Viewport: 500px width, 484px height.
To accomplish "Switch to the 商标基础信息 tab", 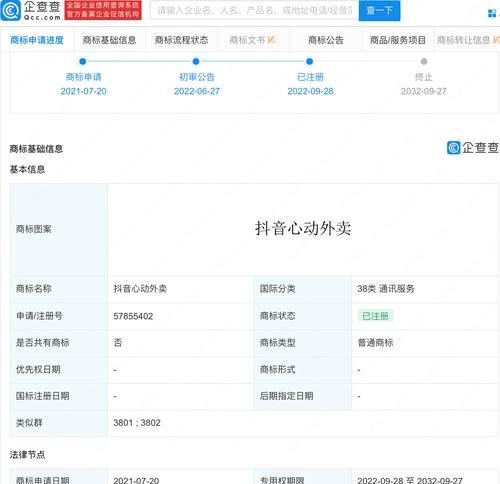I will coord(109,40).
